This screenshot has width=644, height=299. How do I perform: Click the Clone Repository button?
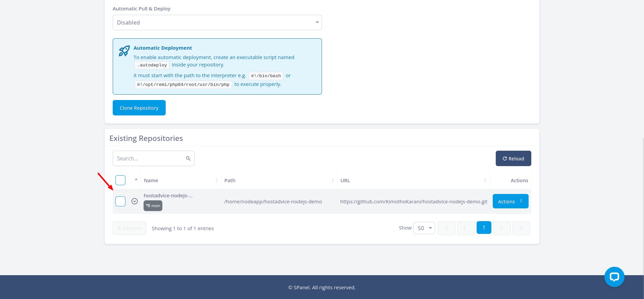pyautogui.click(x=139, y=108)
